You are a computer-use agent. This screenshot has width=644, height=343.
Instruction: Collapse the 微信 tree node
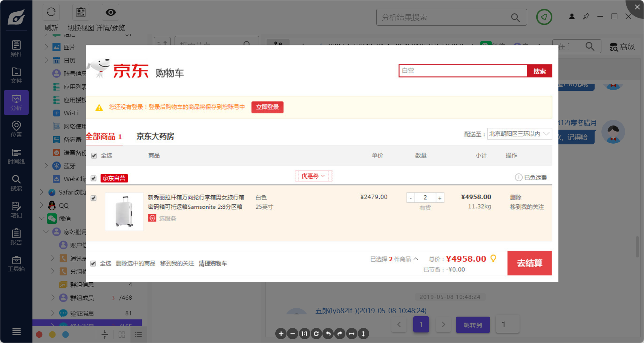click(41, 218)
